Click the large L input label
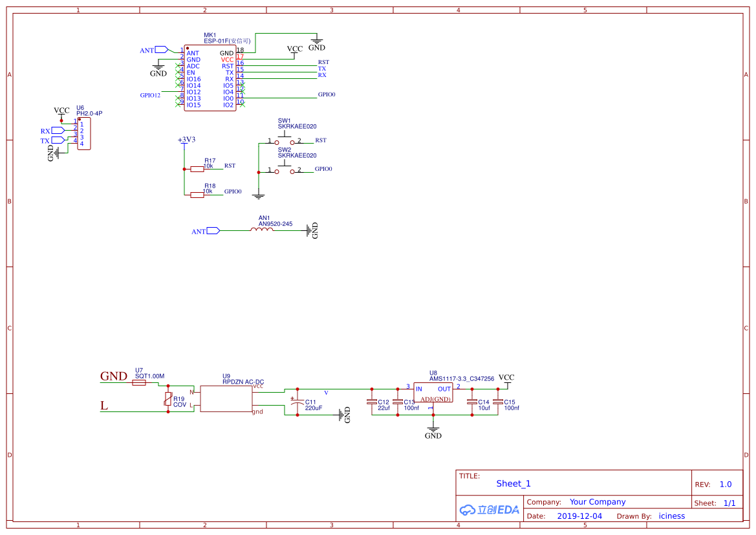Image resolution: width=756 pixels, height=535 pixels. point(104,406)
